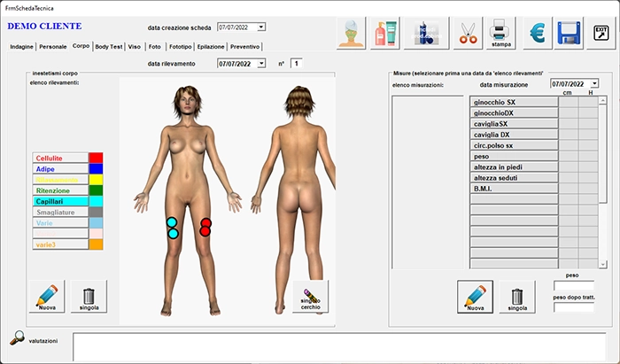Switch to the Indagine tab
Screen dimensions: 620x364
point(22,47)
